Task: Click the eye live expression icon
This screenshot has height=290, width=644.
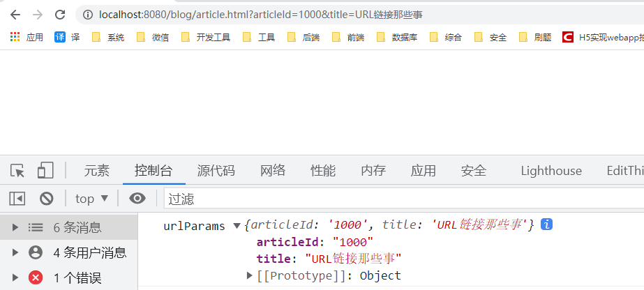Action: tap(137, 199)
